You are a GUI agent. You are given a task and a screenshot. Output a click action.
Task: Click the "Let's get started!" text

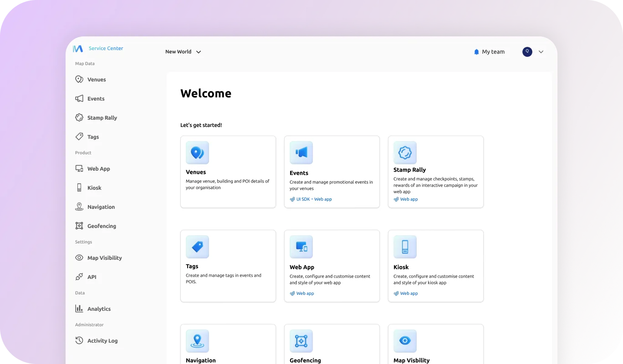tap(201, 125)
